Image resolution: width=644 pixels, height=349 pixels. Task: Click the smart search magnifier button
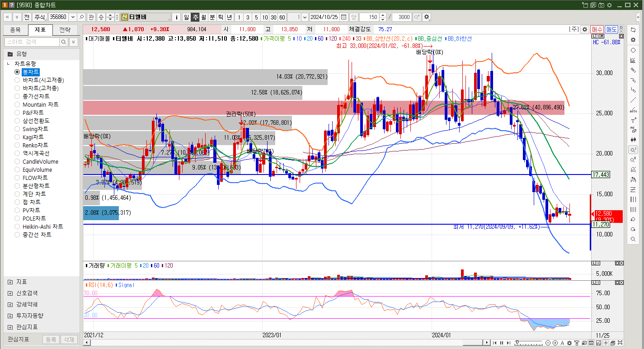click(x=64, y=42)
